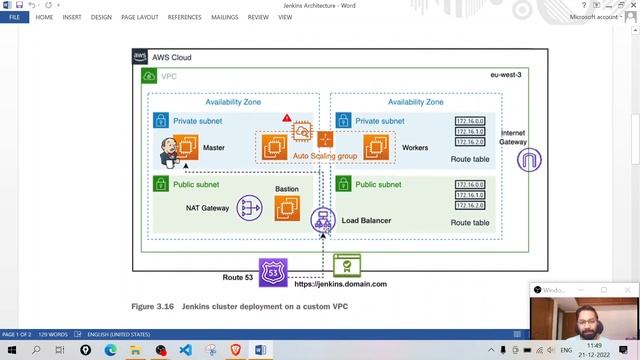Open the clock showing 21-12-2022
640x360 pixels.
[x=594, y=350]
